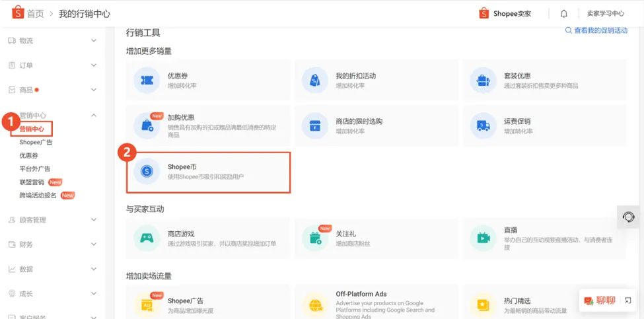
Task: Open the 套装优惠 bundle icon
Action: tap(483, 80)
